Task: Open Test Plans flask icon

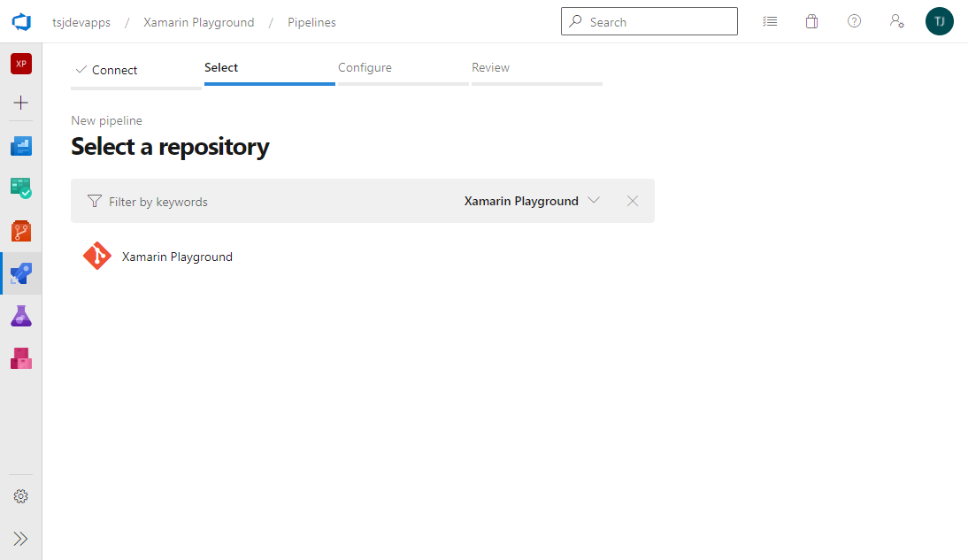Action: (21, 316)
